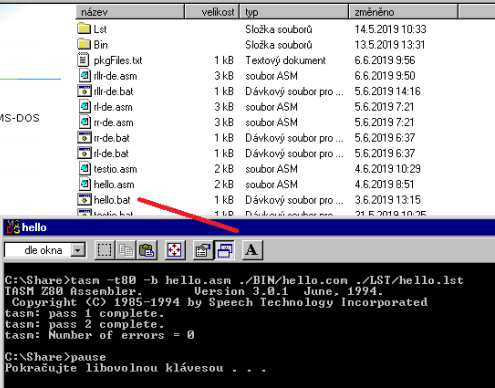Click the file name 'Lst'
Screen dimensions: 495x388
pos(100,29)
